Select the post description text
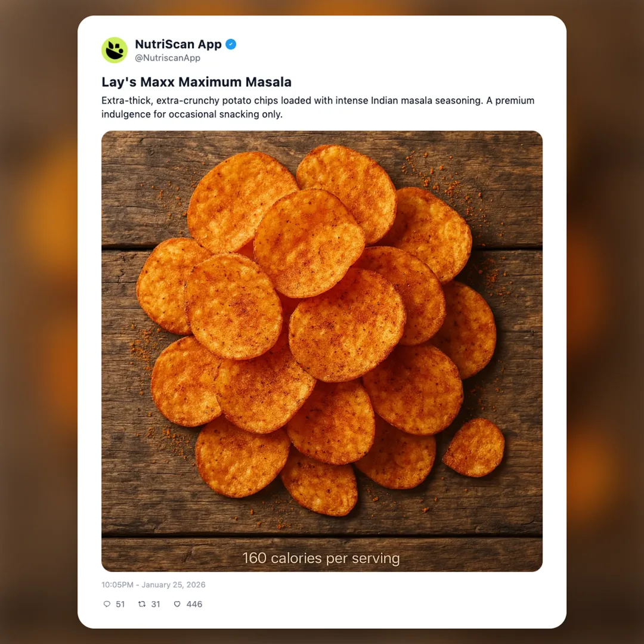 tap(318, 107)
